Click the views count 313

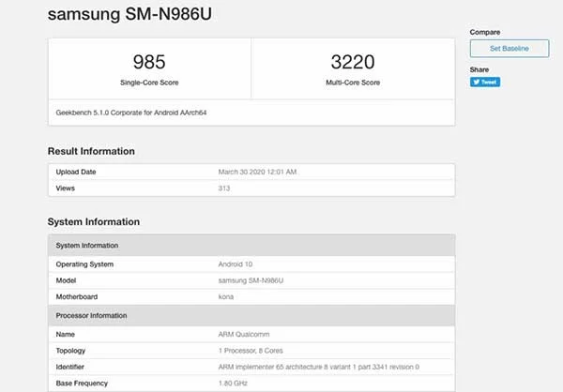224,188
